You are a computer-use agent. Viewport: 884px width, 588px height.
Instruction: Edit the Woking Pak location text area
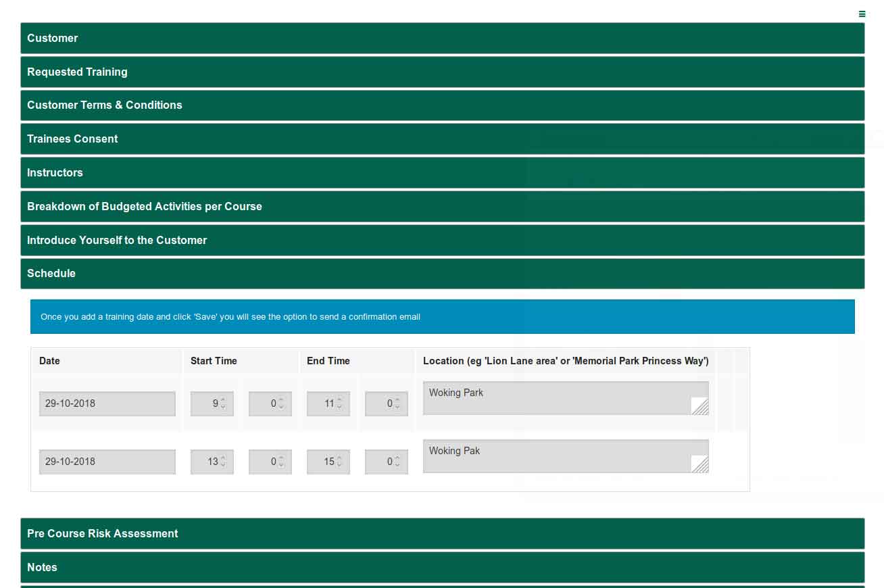pos(566,456)
